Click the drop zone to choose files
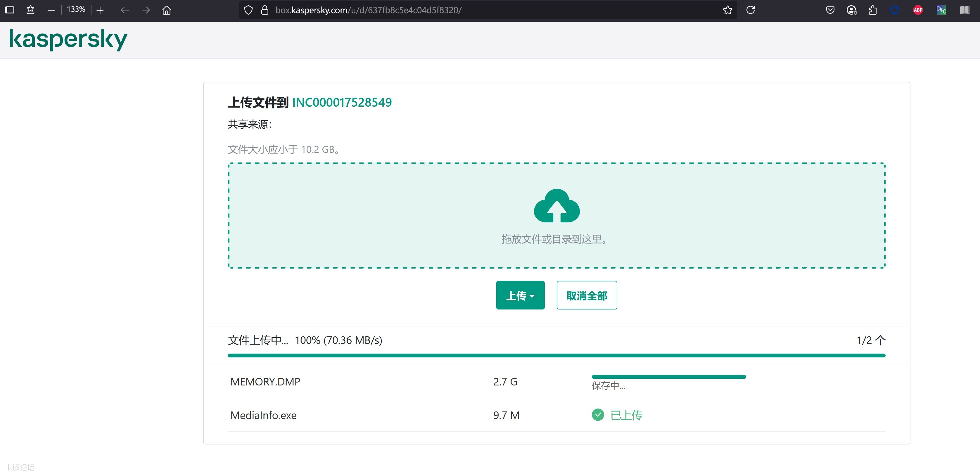This screenshot has height=474, width=980. point(556,216)
